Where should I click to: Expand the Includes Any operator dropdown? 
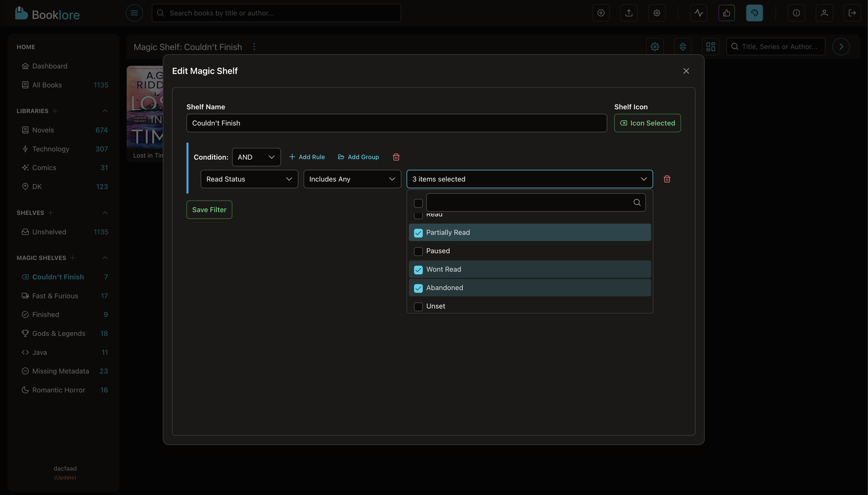352,179
